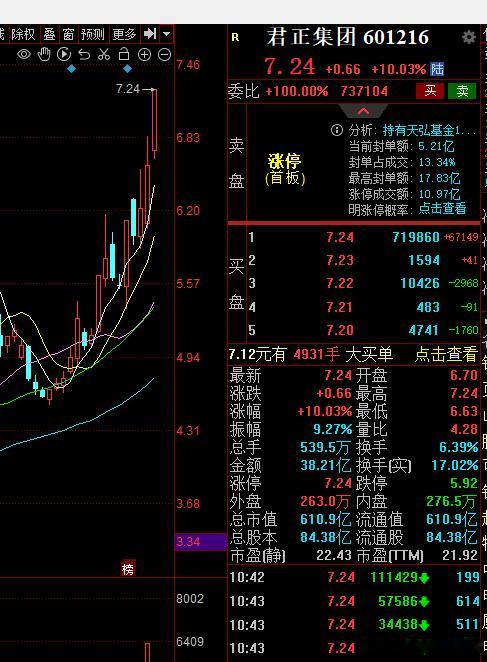The height and width of the screenshot is (662, 487).
Task: Click the purple 3.34 price axis marker
Action: click(201, 542)
